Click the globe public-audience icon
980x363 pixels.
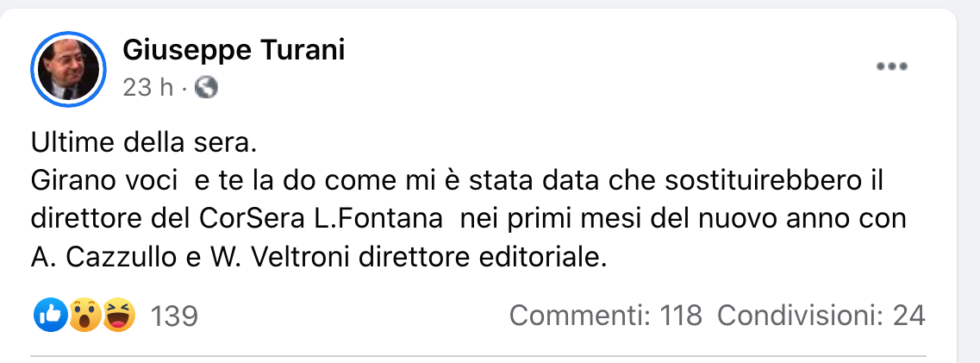(x=207, y=87)
